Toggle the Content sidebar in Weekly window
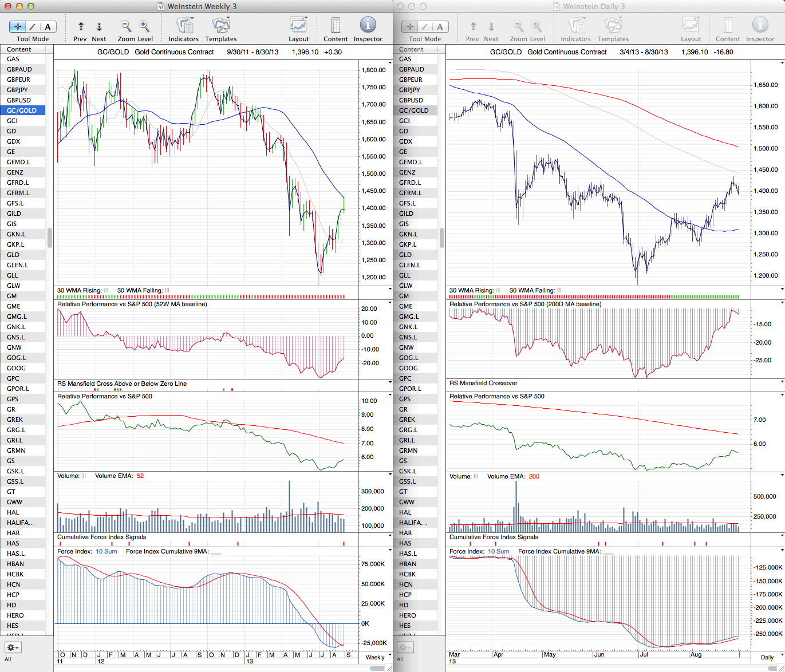Screen dimensions: 785x672 336,25
